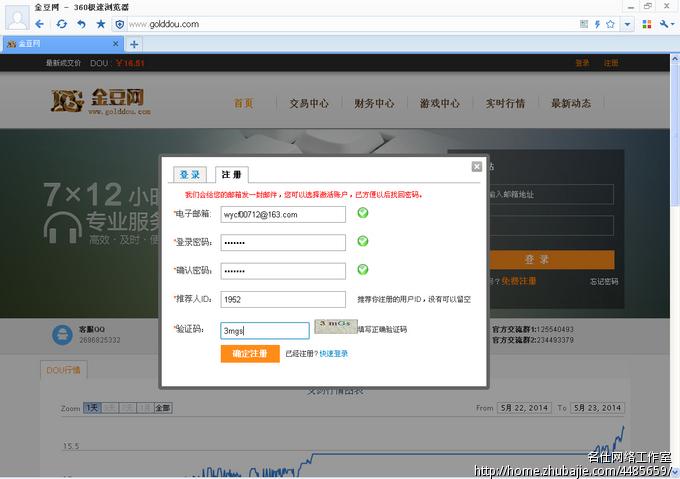Image resolution: width=680 pixels, height=479 pixels.
Task: Set chart zoom to 1天
Action: 92,408
